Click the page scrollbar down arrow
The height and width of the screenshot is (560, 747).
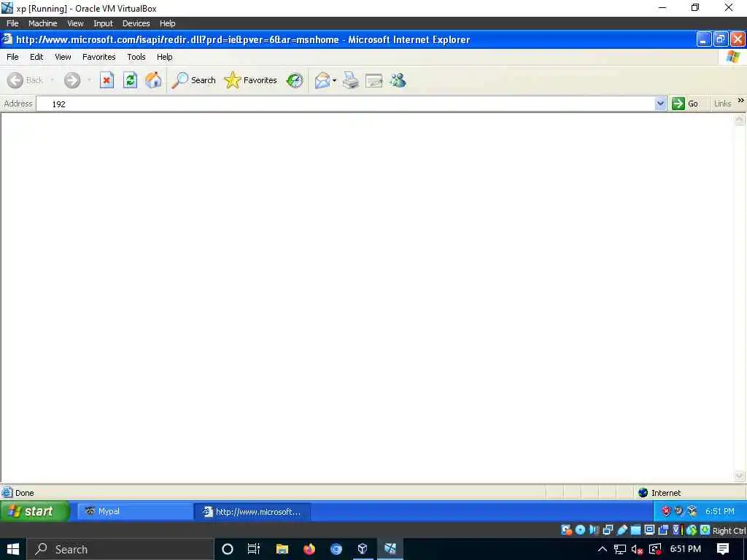pyautogui.click(x=740, y=475)
